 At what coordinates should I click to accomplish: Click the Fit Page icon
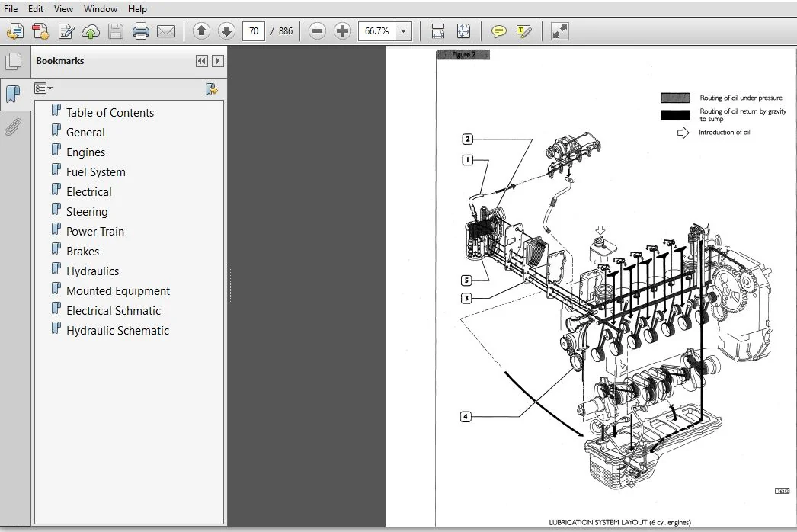(x=463, y=31)
